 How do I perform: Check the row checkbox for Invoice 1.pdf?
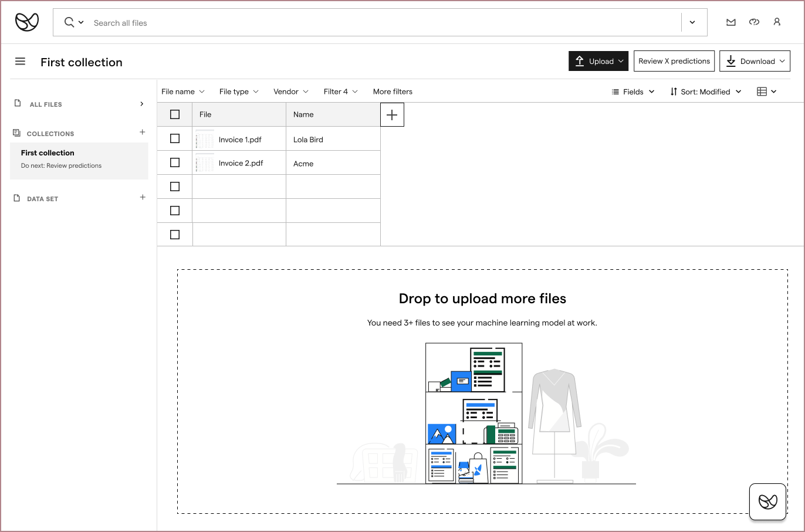click(174, 138)
